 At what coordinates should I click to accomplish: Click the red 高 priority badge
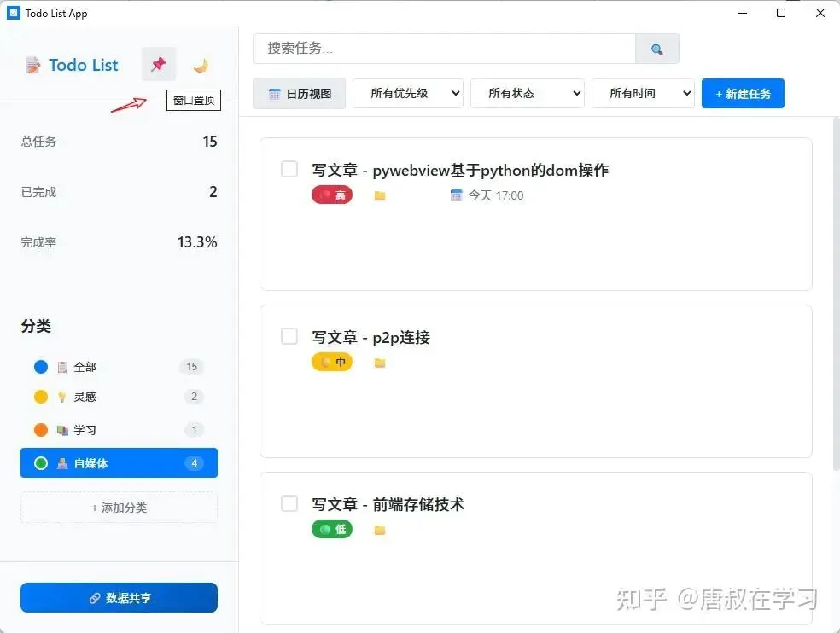click(332, 195)
